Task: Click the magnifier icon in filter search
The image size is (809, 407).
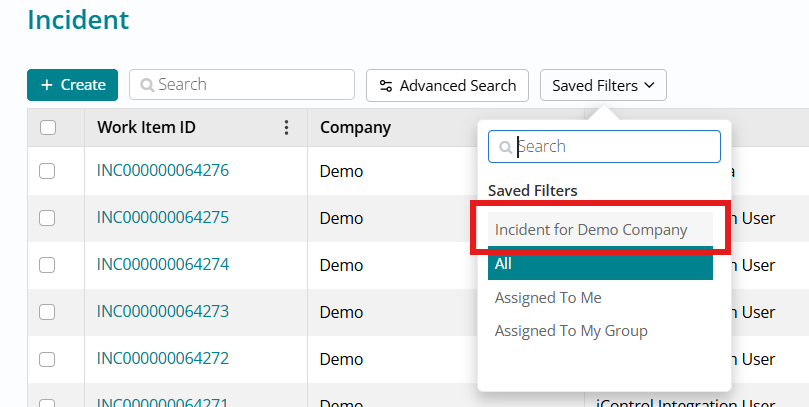Action: 506,147
